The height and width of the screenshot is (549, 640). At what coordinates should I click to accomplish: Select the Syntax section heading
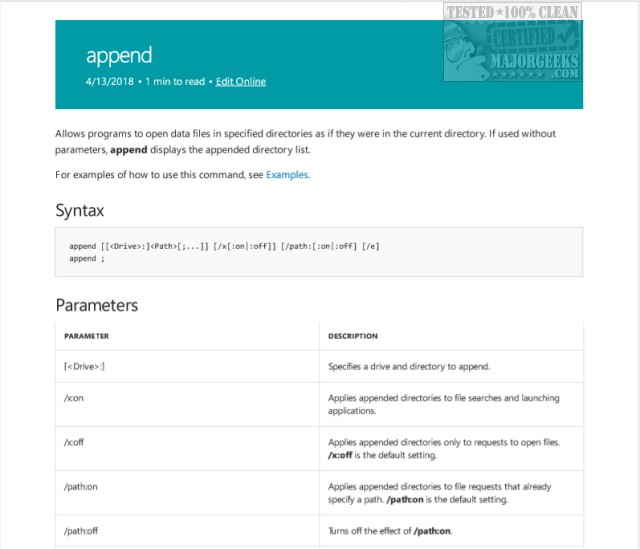click(80, 211)
